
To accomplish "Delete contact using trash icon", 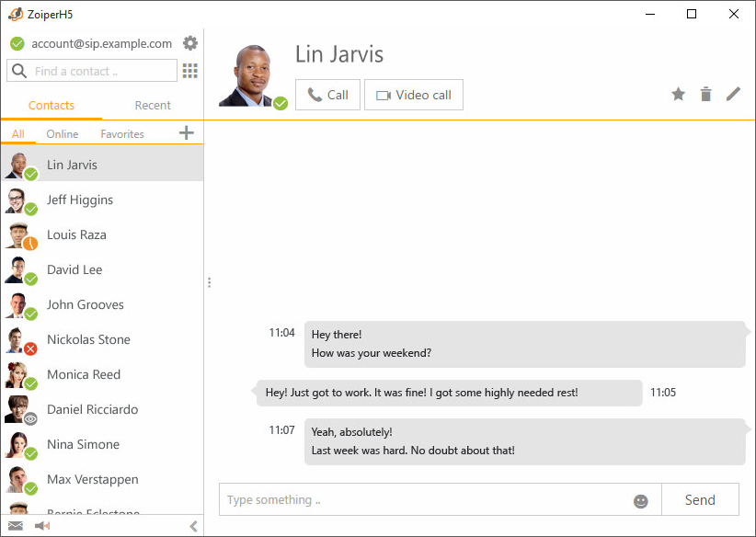I will click(x=705, y=94).
